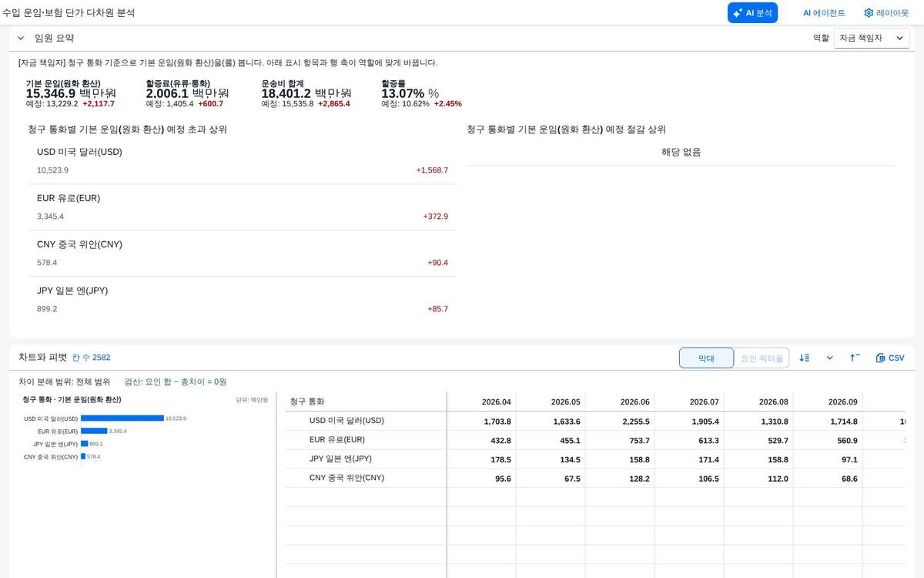Click the USD bar in the chart
Image resolution: width=924 pixels, height=578 pixels.
(122, 418)
